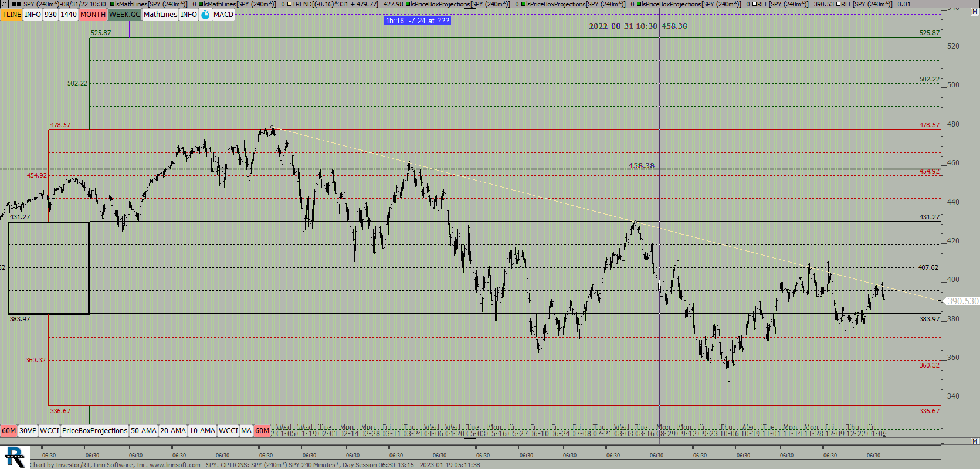Open the MACD indicator button
The image size is (980, 469).
point(223,15)
